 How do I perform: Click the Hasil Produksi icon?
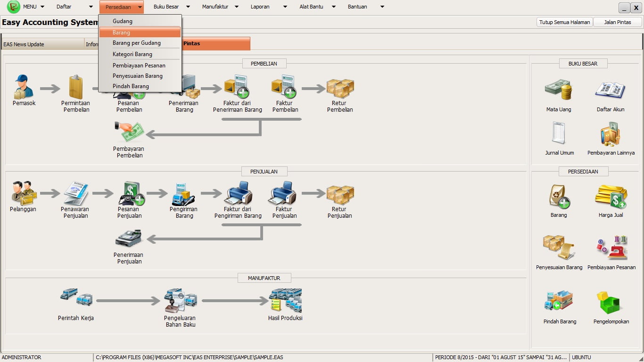click(x=285, y=300)
